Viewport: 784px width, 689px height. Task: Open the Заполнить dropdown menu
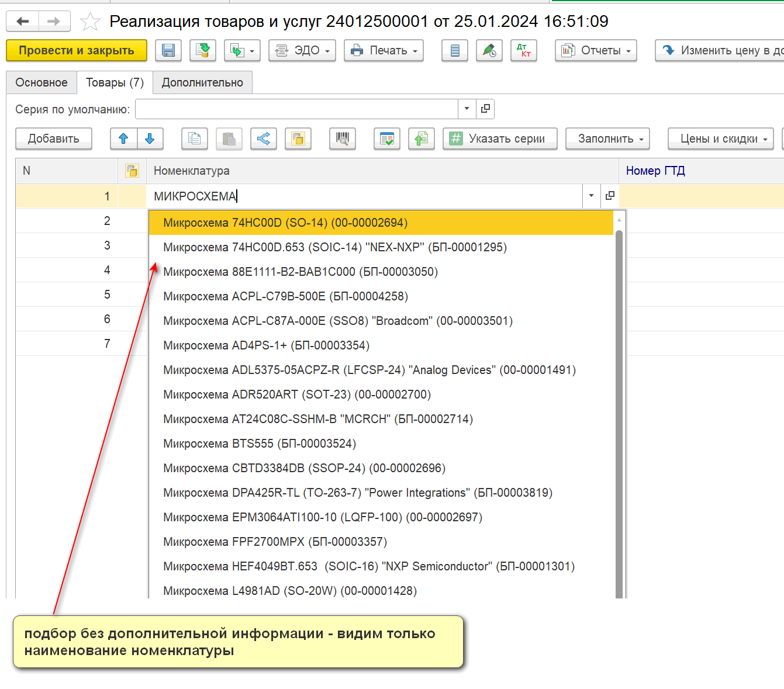[x=607, y=139]
